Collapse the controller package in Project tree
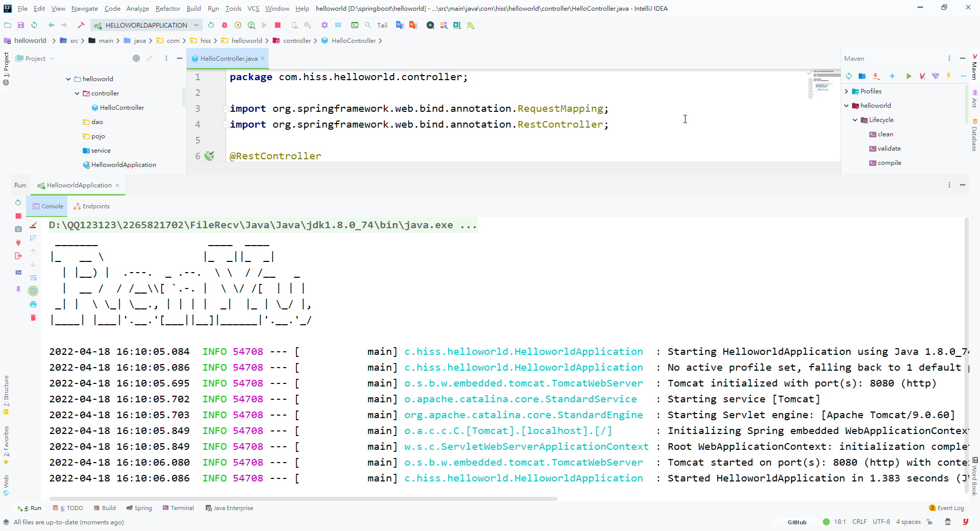The width and height of the screenshot is (980, 531). pyautogui.click(x=77, y=93)
